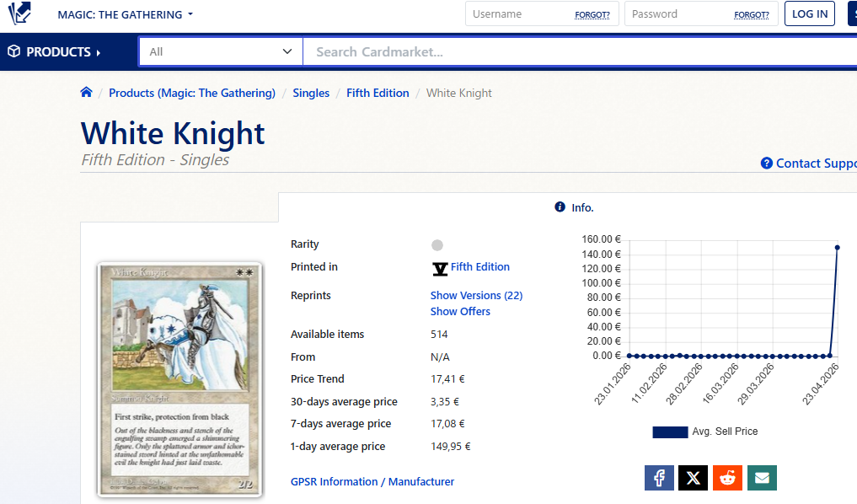Open the All category search dropdown
This screenshot has height=504, width=857.
pyautogui.click(x=221, y=52)
